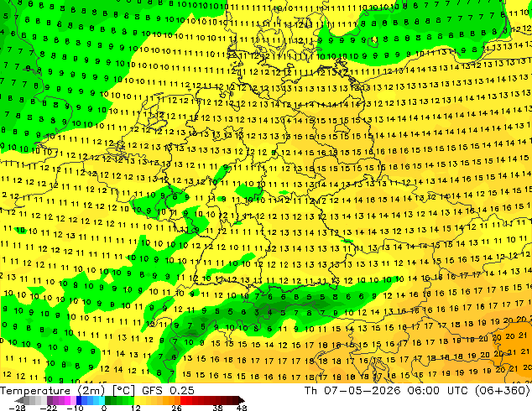Click the 12 label under the color scale
This screenshot has width=532, height=411.
click(x=136, y=408)
